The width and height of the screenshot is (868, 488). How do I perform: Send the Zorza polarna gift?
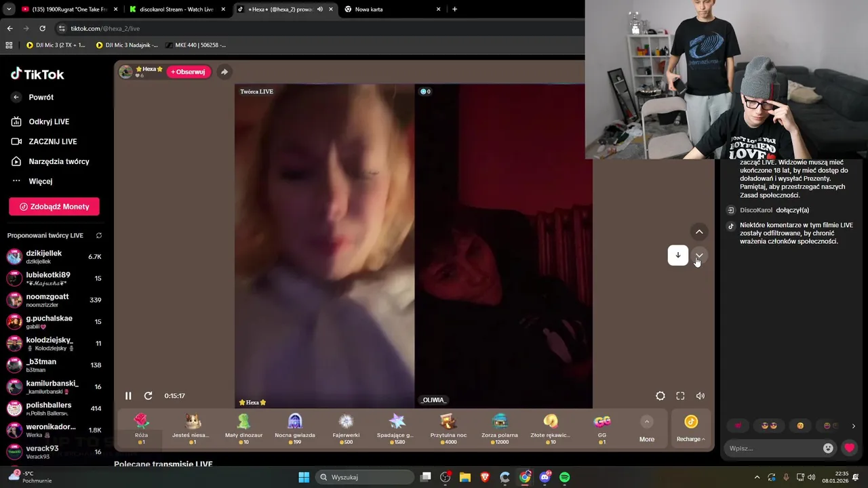[500, 429]
